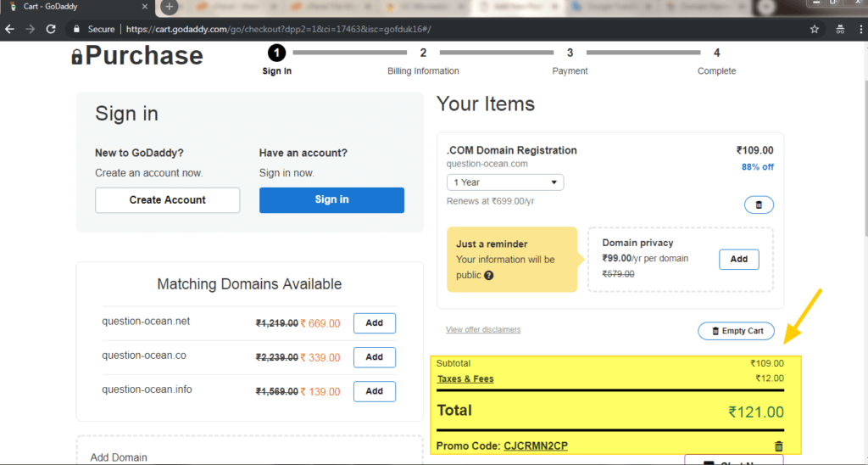
Task: Click step 2 Billing Information
Action: (x=423, y=60)
